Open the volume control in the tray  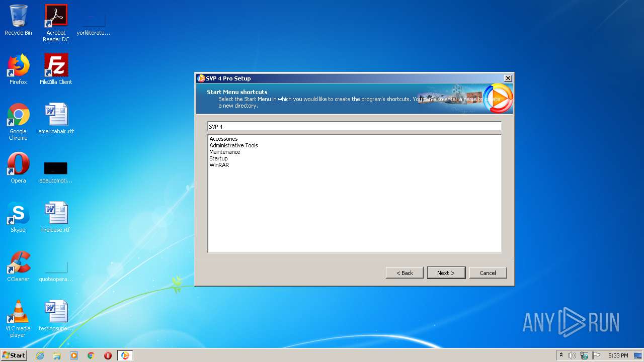click(x=572, y=355)
